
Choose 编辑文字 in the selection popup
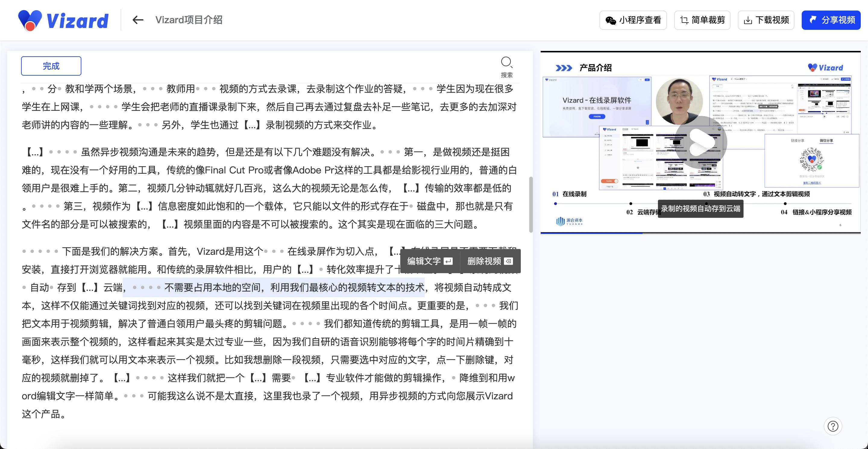(429, 261)
